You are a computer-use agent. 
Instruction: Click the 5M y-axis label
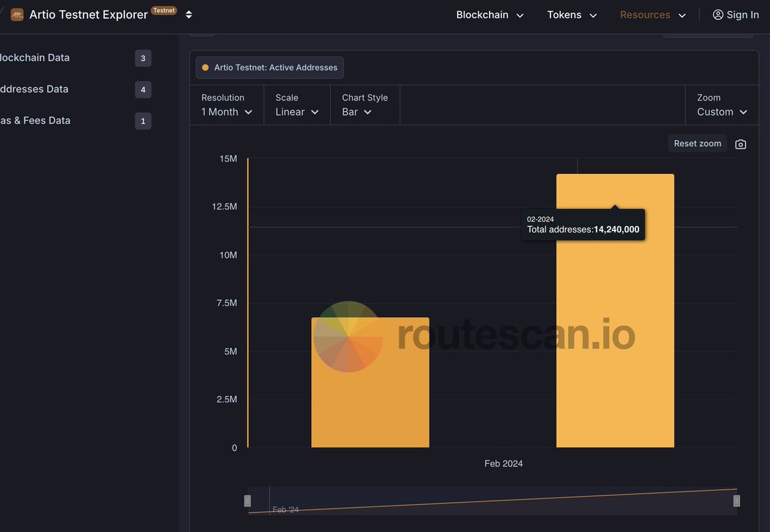click(x=230, y=351)
